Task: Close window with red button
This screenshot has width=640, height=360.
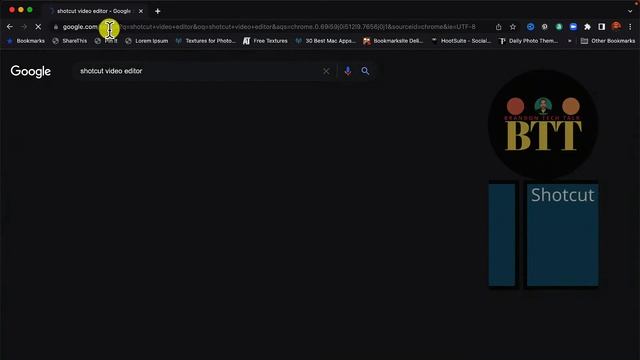Action: [12, 10]
